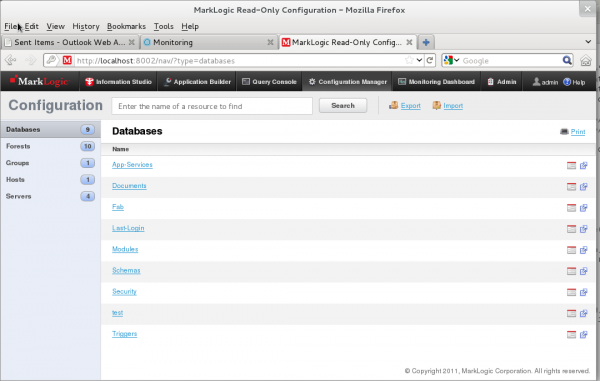
Task: Click the resource name search field
Action: coord(212,106)
